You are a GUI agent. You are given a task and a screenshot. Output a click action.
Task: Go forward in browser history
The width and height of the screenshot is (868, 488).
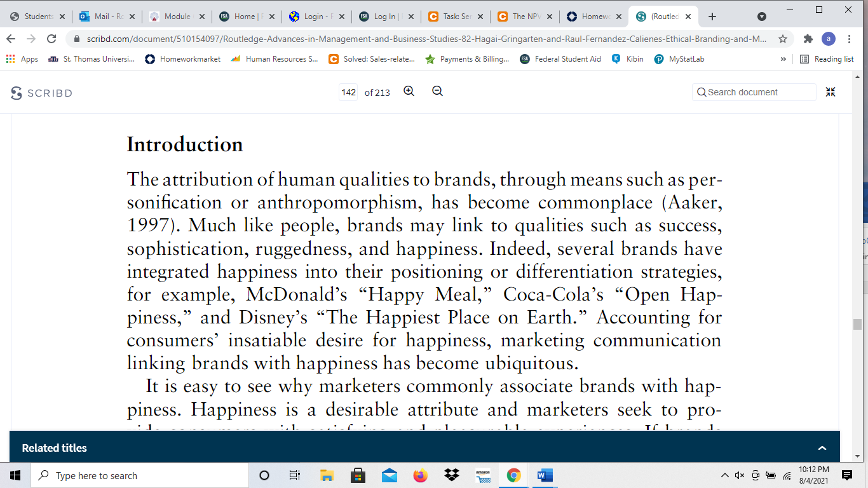pos(31,39)
